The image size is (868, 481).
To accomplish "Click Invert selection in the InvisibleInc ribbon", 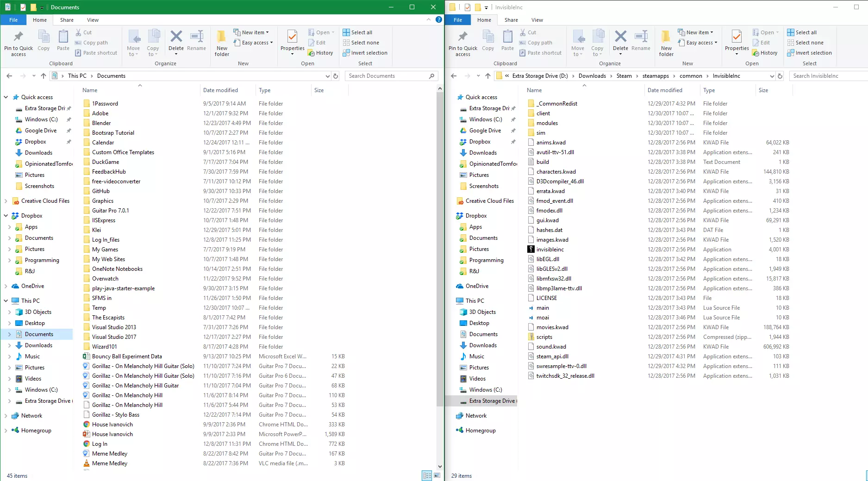I will [809, 53].
